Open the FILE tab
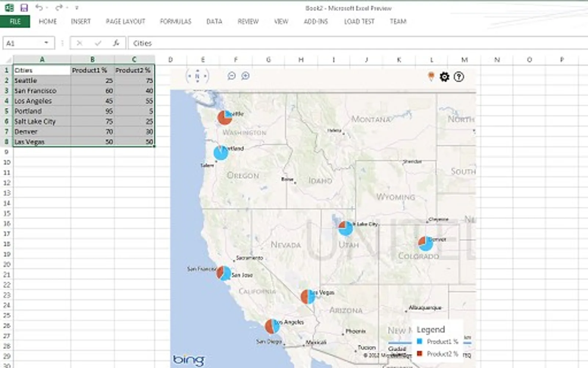Screen dimensions: 588x368 point(15,21)
